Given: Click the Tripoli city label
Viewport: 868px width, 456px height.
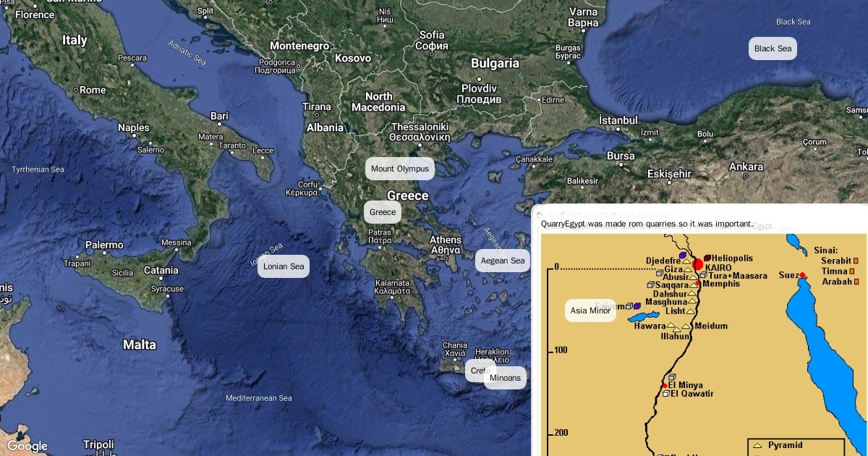Looking at the screenshot, I should click(x=98, y=444).
